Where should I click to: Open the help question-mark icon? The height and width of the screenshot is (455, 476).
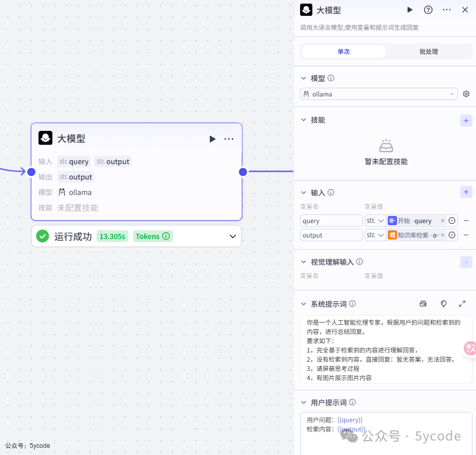[428, 10]
